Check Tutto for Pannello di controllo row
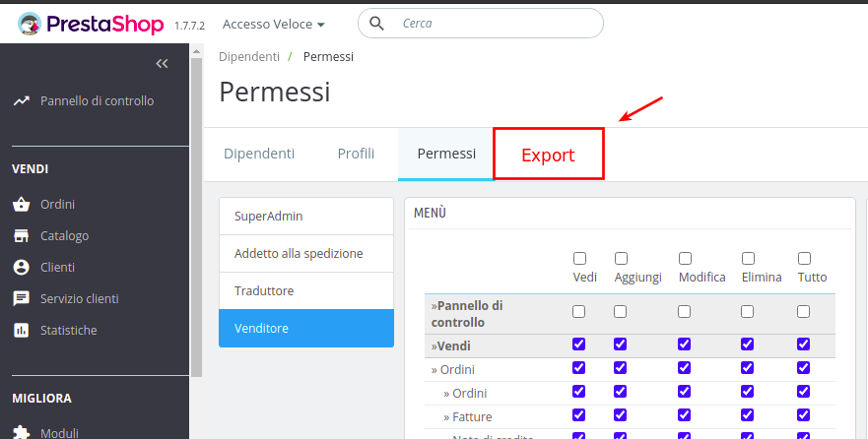Image resolution: width=868 pixels, height=439 pixels. point(804,312)
